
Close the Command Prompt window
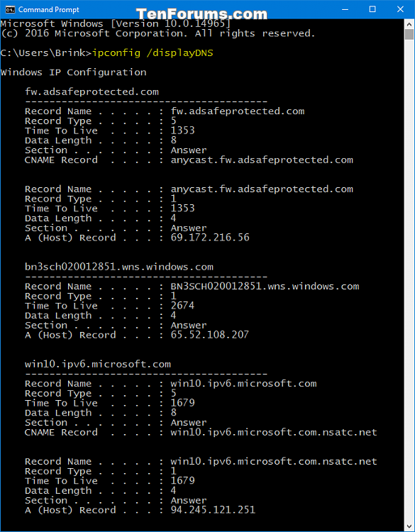[400, 9]
